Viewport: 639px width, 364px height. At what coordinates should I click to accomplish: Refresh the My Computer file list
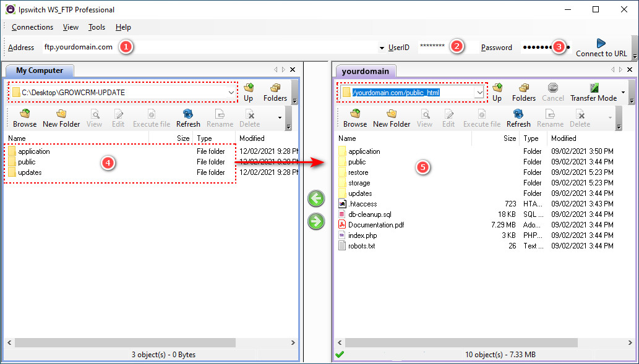(x=188, y=119)
